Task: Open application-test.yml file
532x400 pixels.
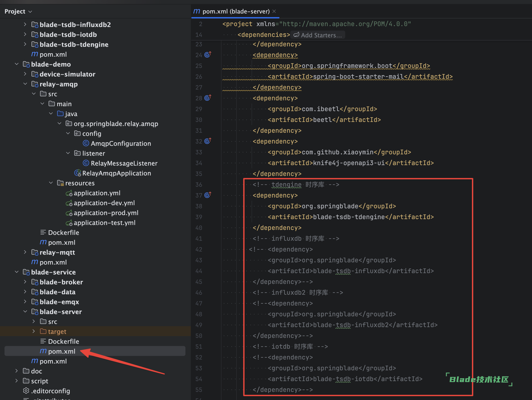Action: click(101, 222)
